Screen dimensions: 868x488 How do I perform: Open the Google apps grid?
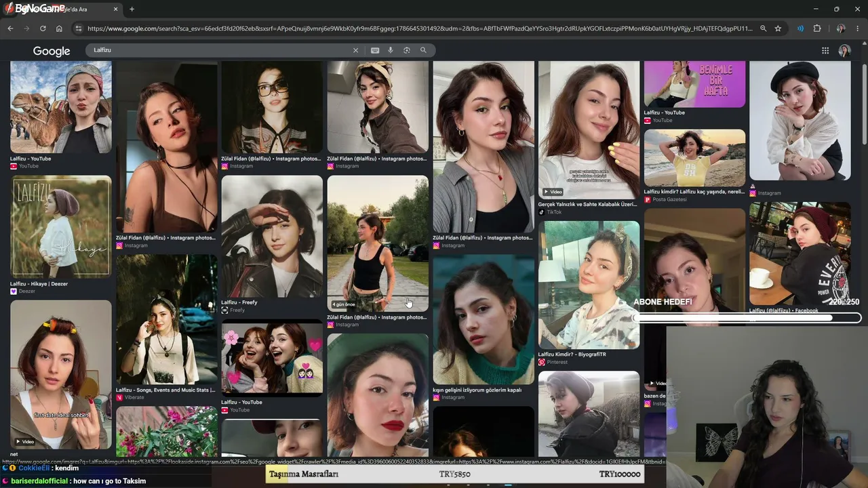point(825,50)
